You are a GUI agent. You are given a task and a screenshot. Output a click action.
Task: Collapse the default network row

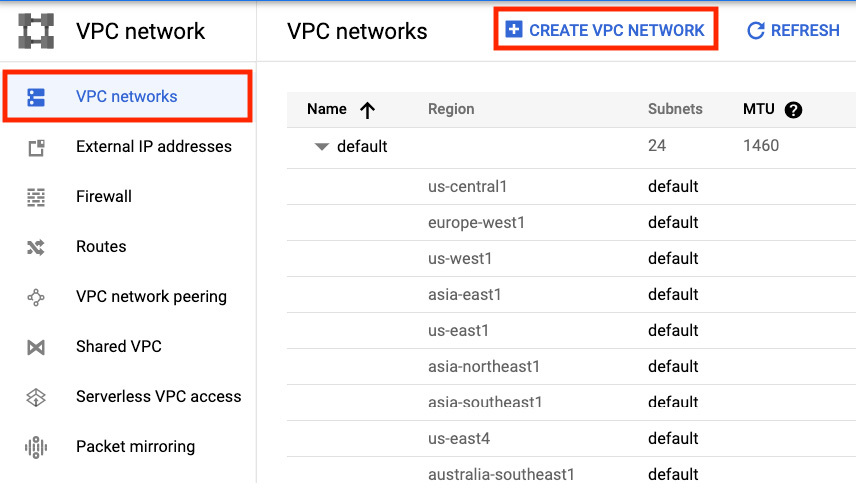[322, 146]
